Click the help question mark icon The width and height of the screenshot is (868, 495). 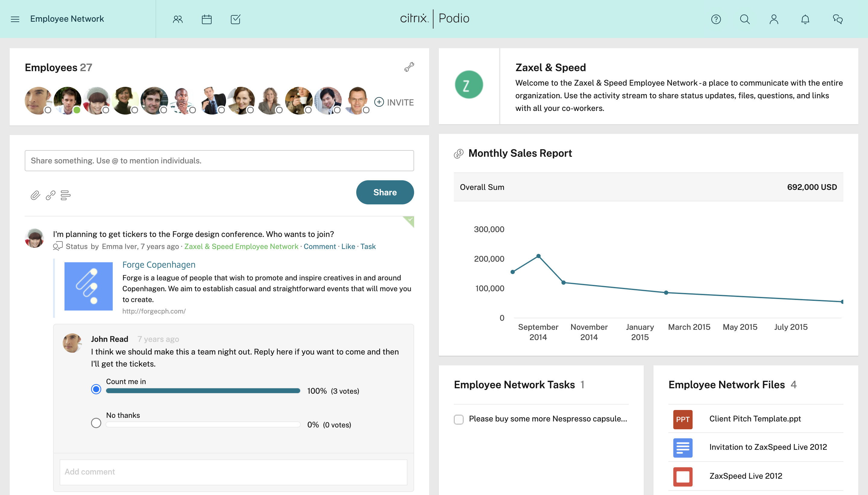click(x=716, y=19)
